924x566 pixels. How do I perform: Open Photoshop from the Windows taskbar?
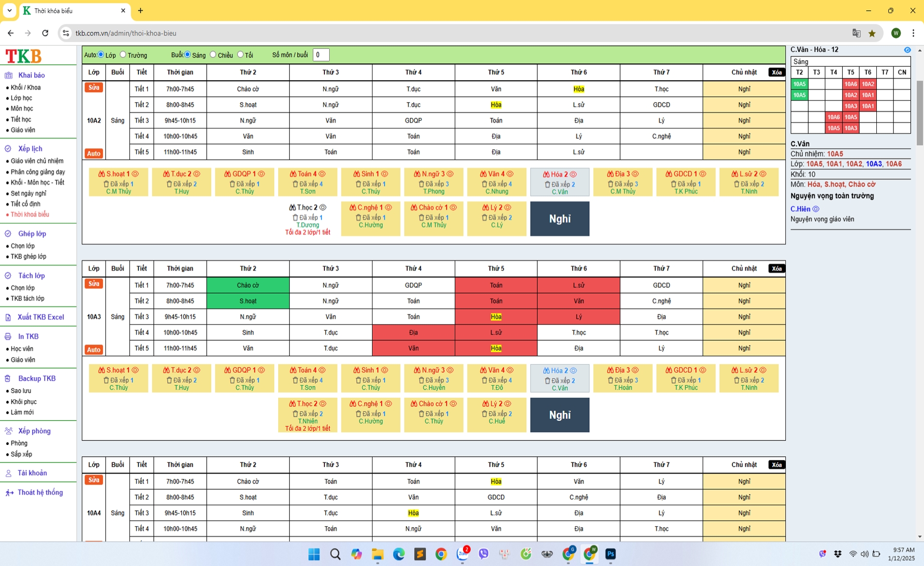tap(610, 554)
